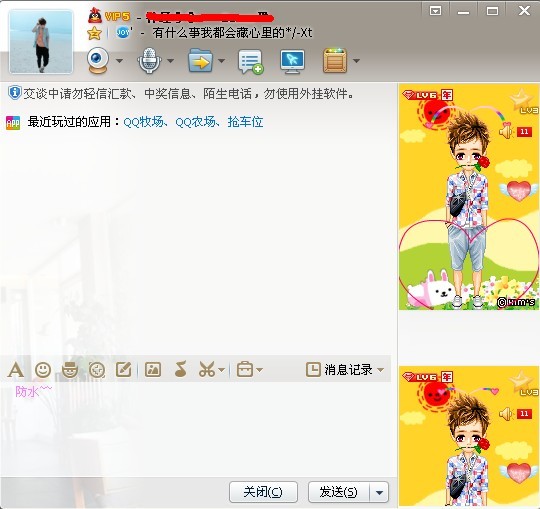Open the title bar menu dropdown button
The width and height of the screenshot is (540, 509).
436,11
